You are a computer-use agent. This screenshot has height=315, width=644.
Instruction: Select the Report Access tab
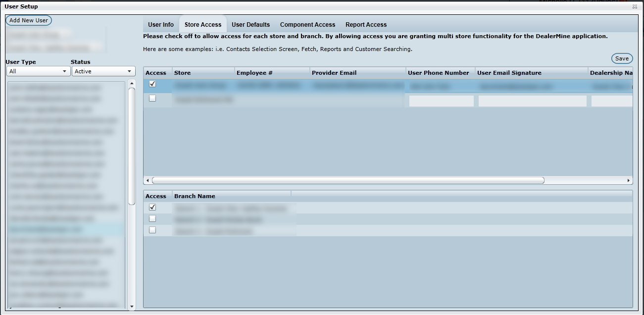(x=366, y=25)
